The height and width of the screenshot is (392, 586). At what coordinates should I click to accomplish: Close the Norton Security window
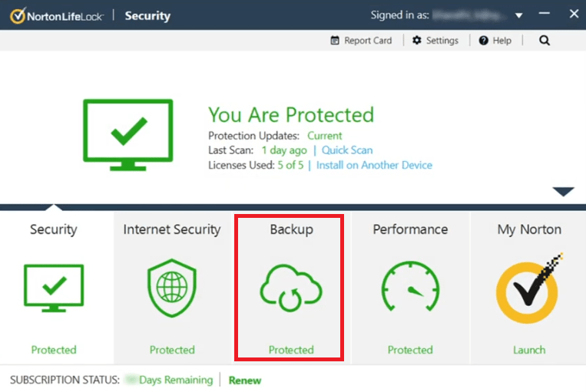coord(574,14)
